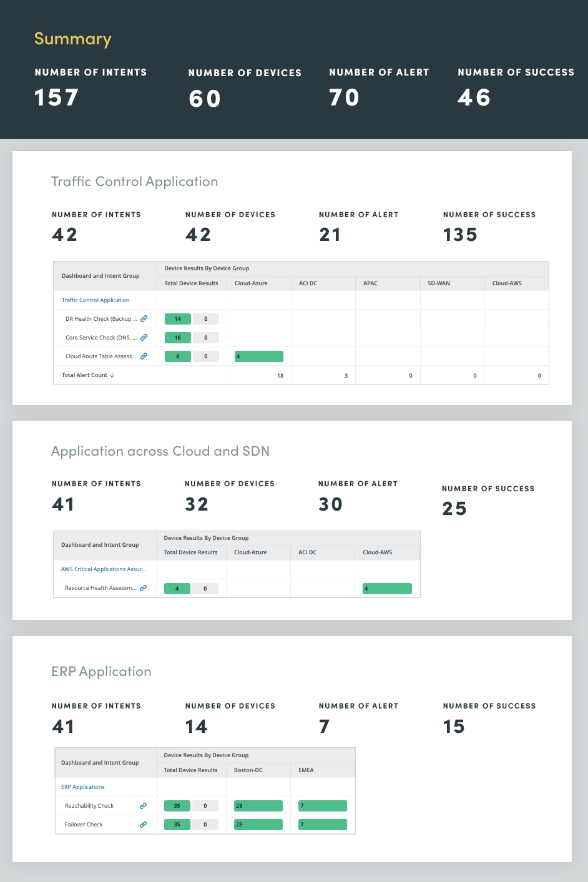
Task: Select APAC column header
Action: 371,283
